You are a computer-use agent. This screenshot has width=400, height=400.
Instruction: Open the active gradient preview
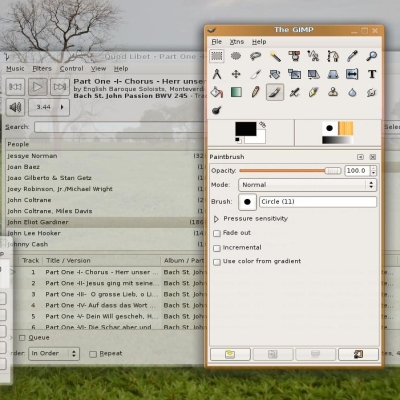pyautogui.click(x=337, y=140)
